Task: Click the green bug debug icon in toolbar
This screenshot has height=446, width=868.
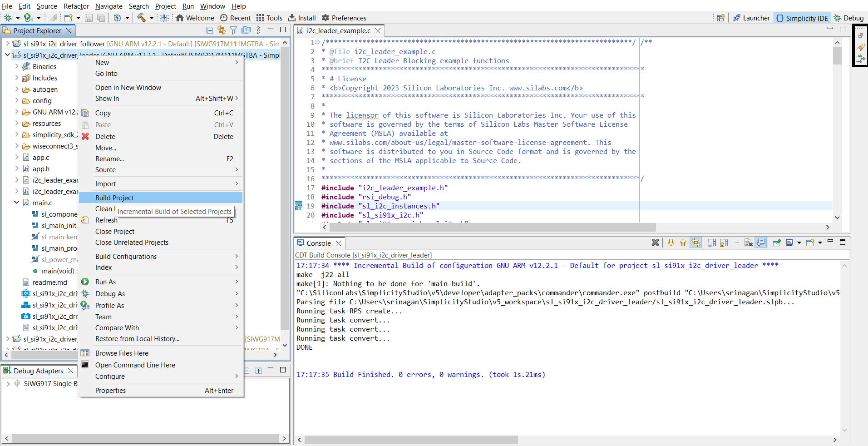Action: [8, 18]
